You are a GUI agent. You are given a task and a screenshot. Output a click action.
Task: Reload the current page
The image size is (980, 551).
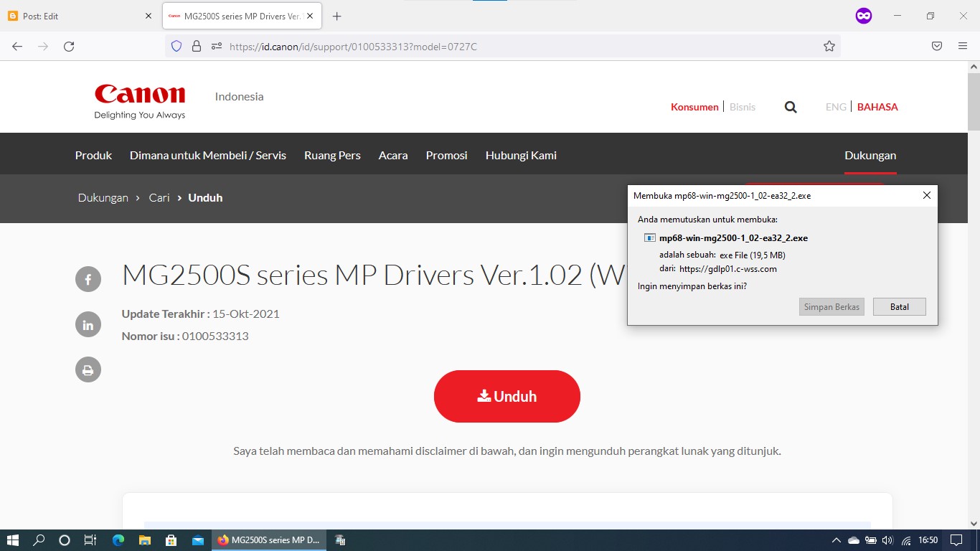click(x=69, y=45)
